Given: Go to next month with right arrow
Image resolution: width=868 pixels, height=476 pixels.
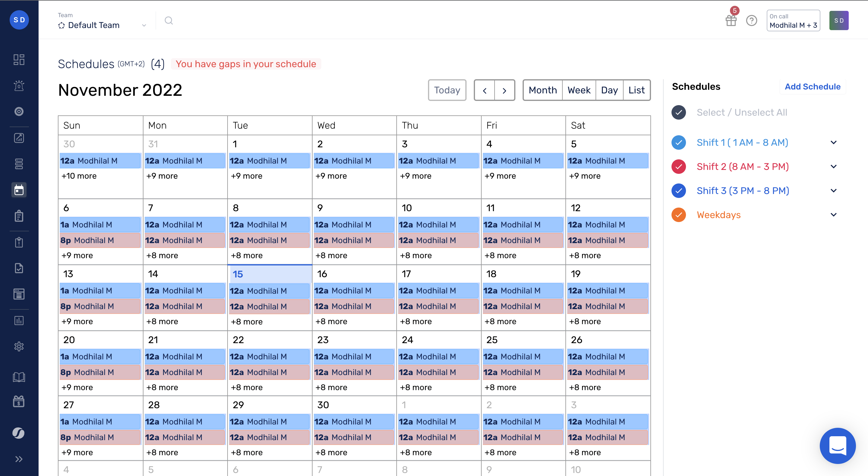Looking at the screenshot, I should click(505, 90).
